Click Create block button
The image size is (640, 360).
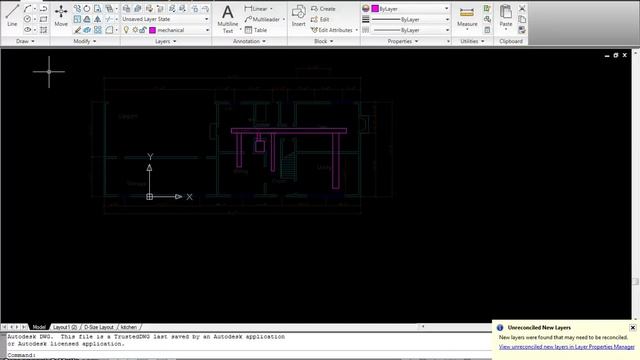point(323,9)
